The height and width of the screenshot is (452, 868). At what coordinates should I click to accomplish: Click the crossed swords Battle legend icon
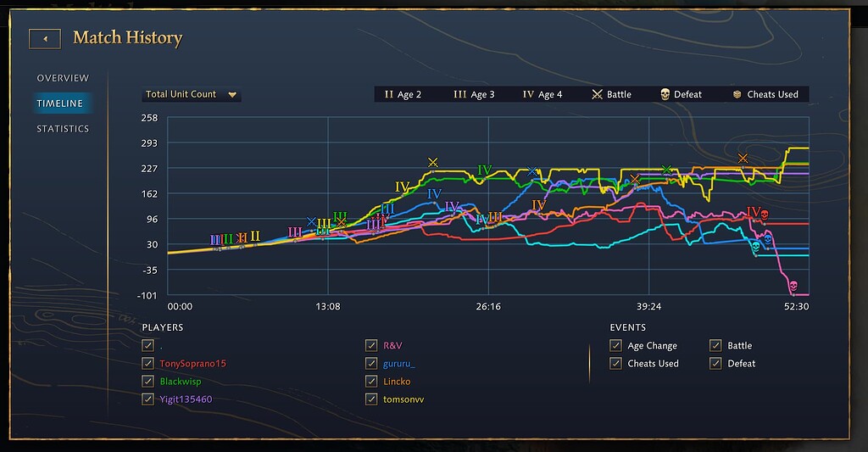tap(597, 94)
